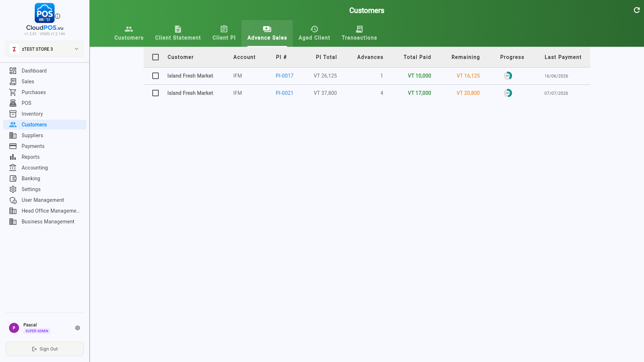Toggle the select-all checkbox in the table header
644x362 pixels.
point(156,57)
